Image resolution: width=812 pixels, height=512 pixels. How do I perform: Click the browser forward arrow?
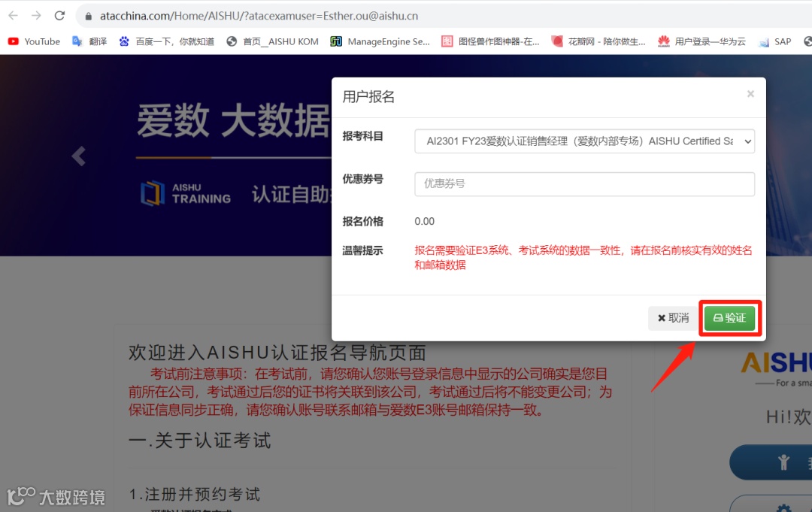(36, 16)
